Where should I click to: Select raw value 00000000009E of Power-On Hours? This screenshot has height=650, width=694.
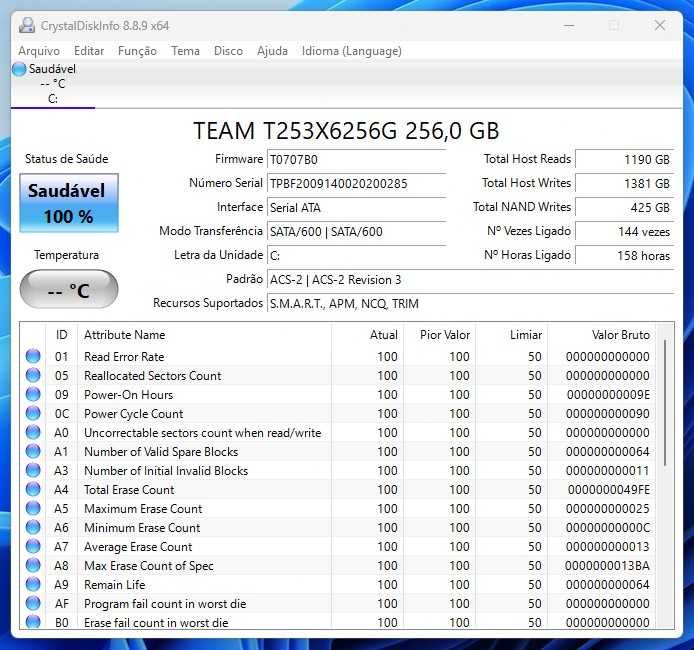608,394
